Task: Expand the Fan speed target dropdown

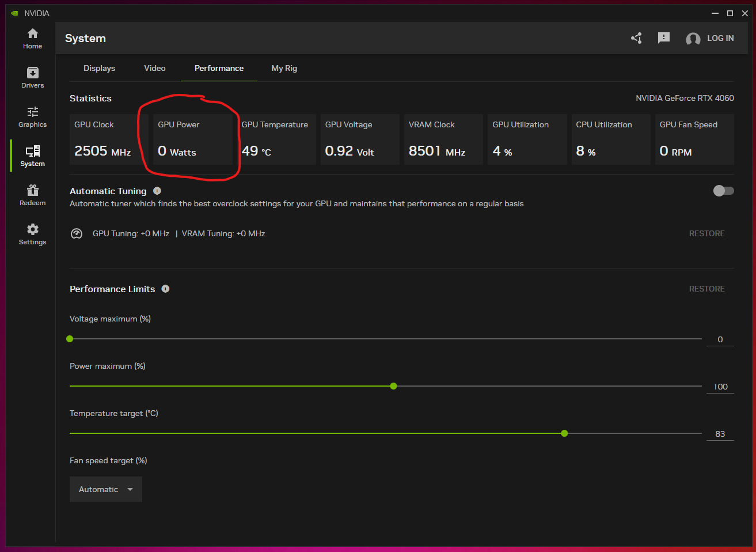Action: [106, 489]
